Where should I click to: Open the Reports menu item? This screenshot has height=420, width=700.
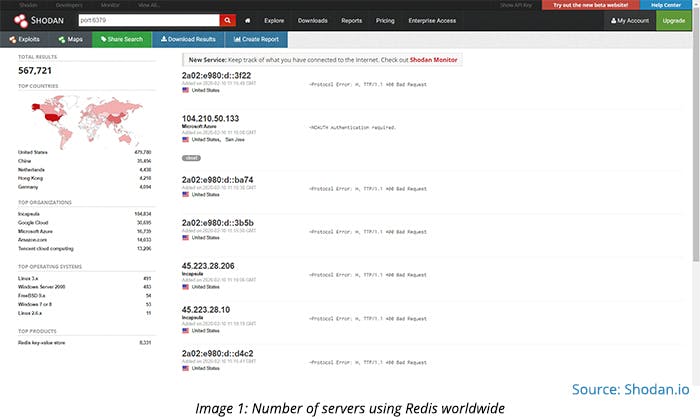point(351,21)
